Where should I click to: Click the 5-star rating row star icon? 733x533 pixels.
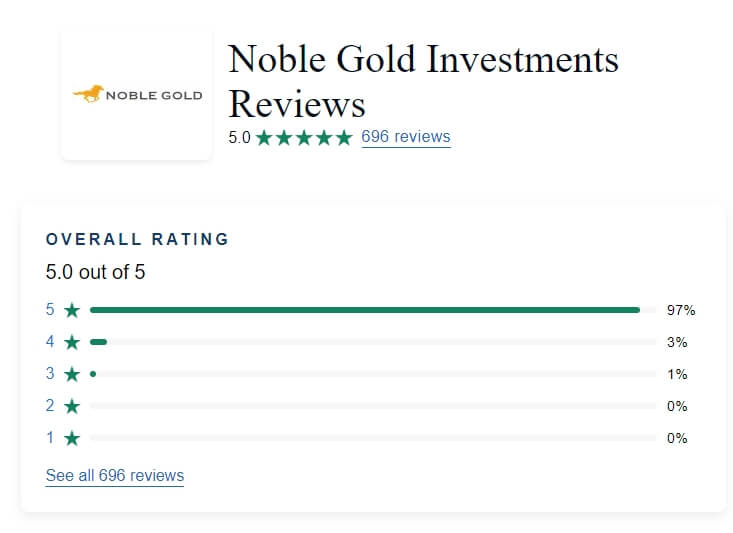pos(72,310)
